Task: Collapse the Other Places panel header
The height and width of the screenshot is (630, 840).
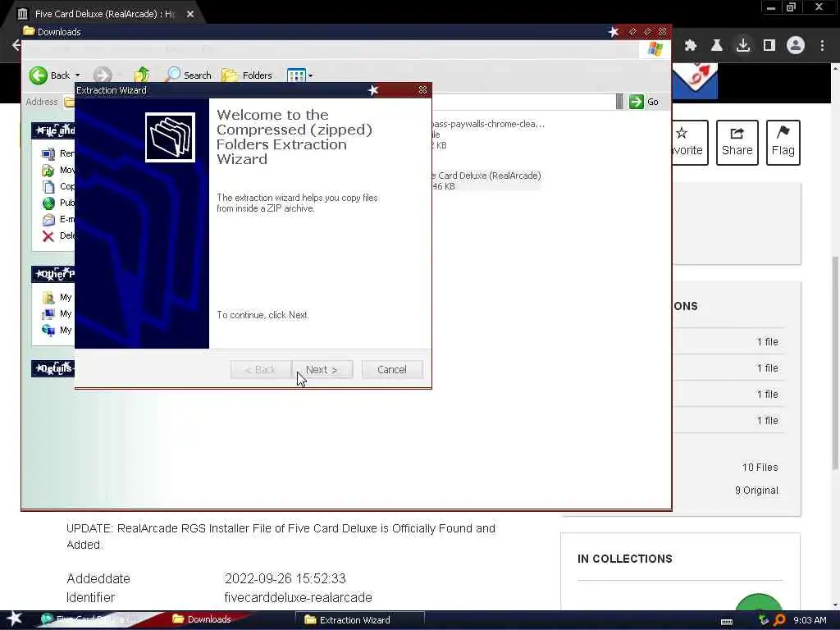Action: pos(53,274)
